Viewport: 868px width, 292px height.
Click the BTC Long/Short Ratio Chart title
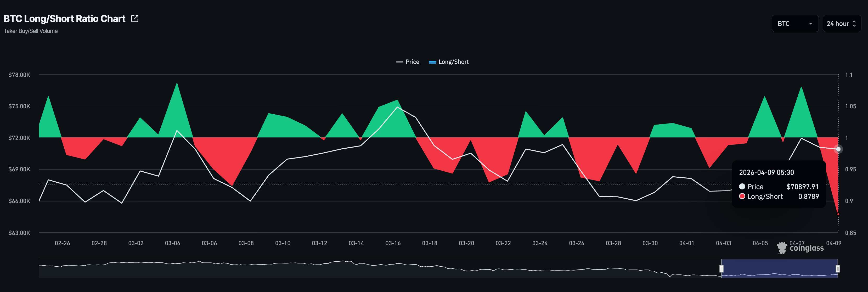(x=64, y=19)
